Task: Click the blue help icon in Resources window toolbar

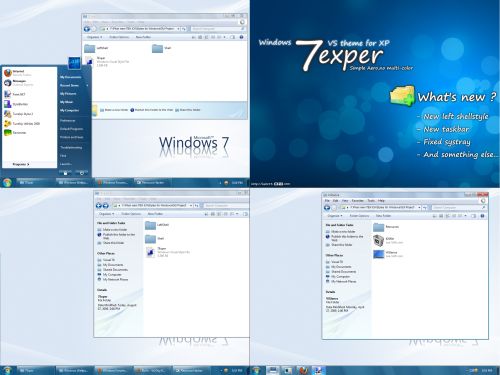Action: coord(482,216)
